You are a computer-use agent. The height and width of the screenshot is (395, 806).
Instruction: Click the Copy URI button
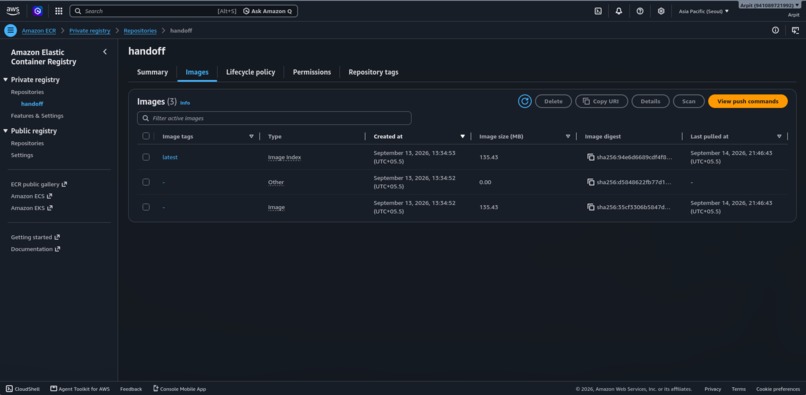click(x=601, y=101)
